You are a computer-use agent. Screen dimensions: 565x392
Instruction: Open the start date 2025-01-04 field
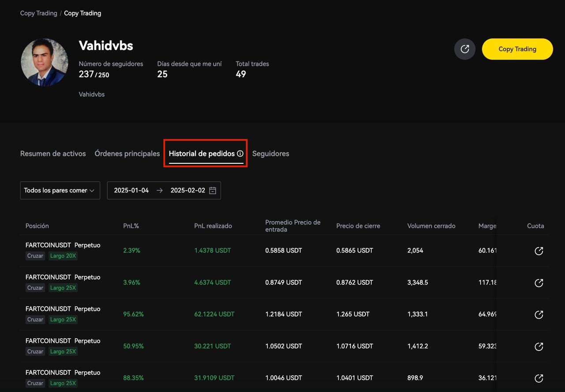[132, 191]
